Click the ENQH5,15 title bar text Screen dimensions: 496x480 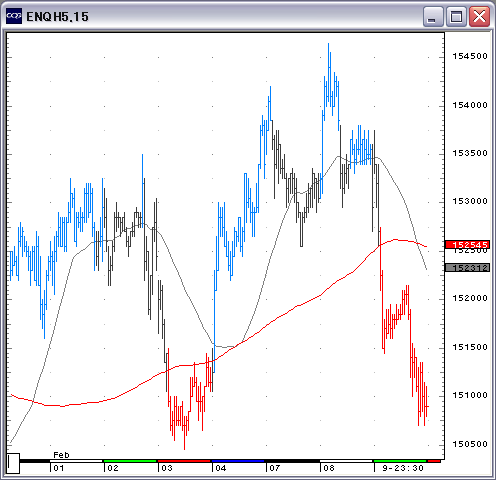click(x=57, y=17)
